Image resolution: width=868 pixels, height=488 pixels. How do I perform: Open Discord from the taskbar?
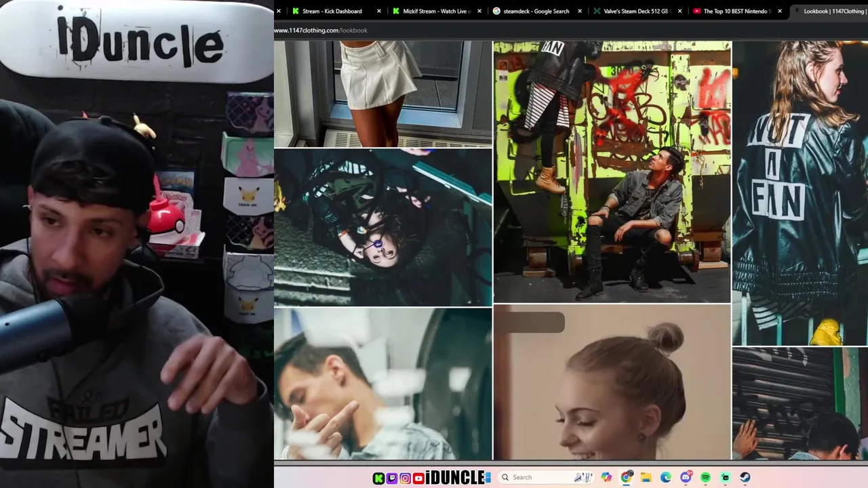(x=686, y=477)
